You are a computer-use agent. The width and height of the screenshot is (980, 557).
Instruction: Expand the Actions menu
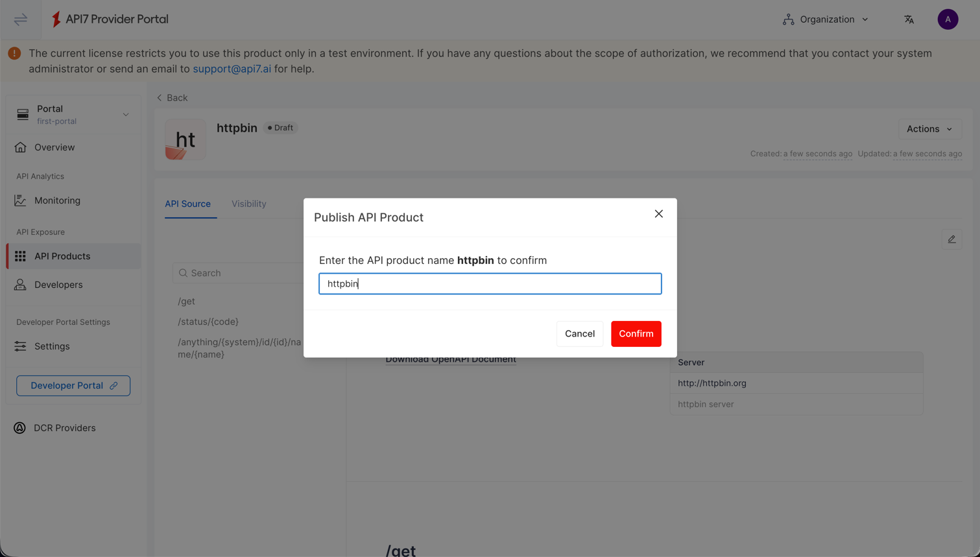click(929, 128)
